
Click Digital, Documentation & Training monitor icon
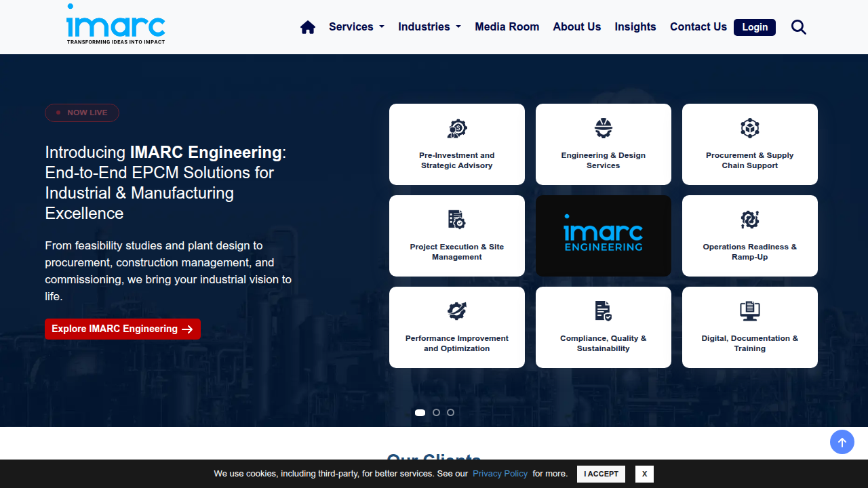(x=750, y=311)
